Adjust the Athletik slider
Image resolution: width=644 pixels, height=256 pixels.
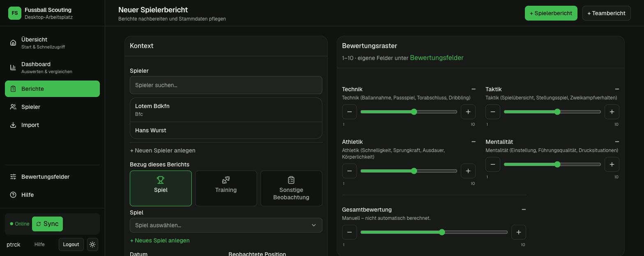(409, 171)
